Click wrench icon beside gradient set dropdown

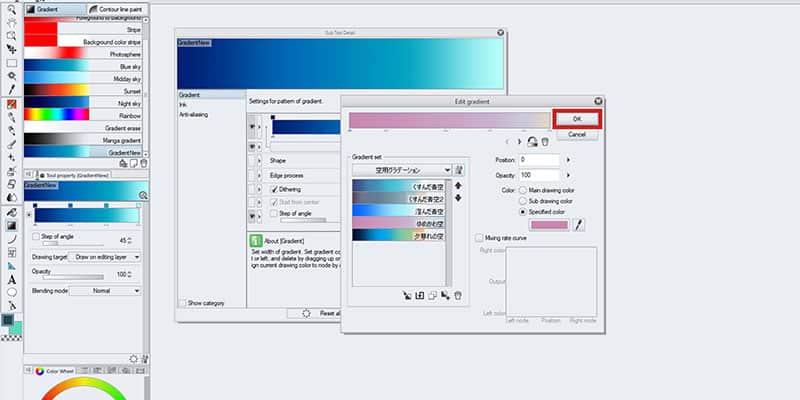point(459,170)
